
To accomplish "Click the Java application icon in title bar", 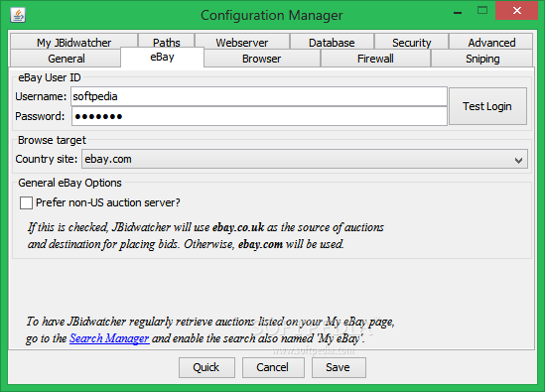I will click(x=18, y=15).
